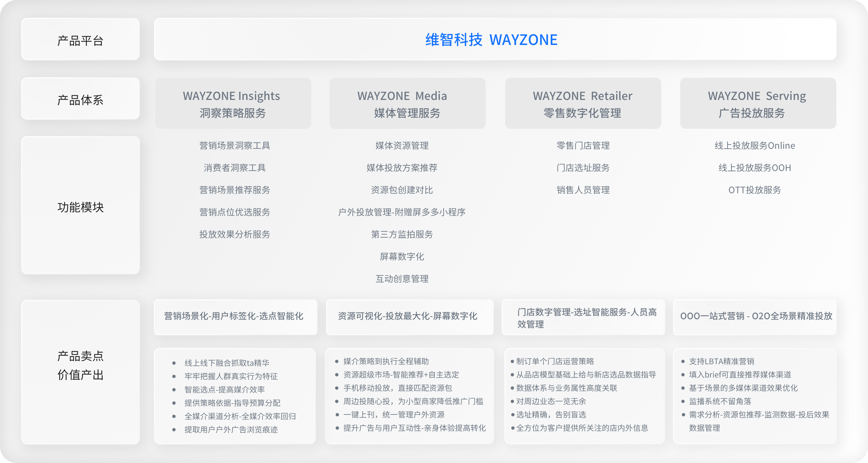Click 营销场景洞察工具 module link
868x463 pixels.
235,145
